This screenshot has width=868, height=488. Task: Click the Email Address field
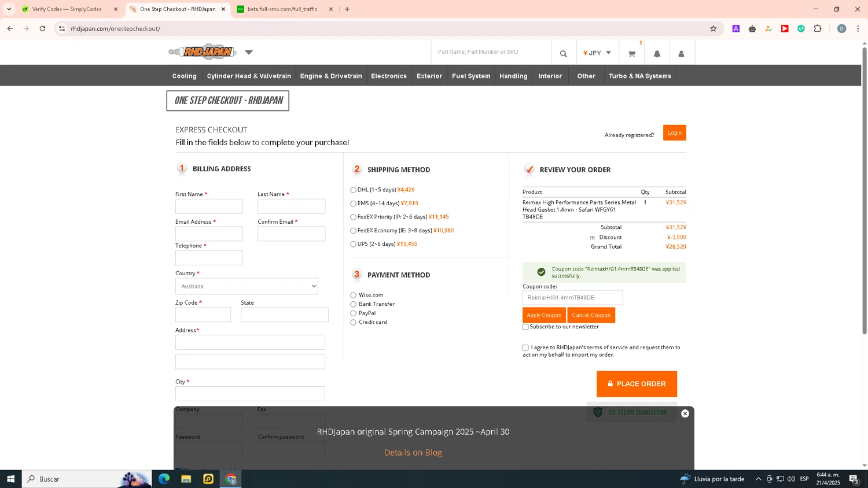(x=209, y=234)
